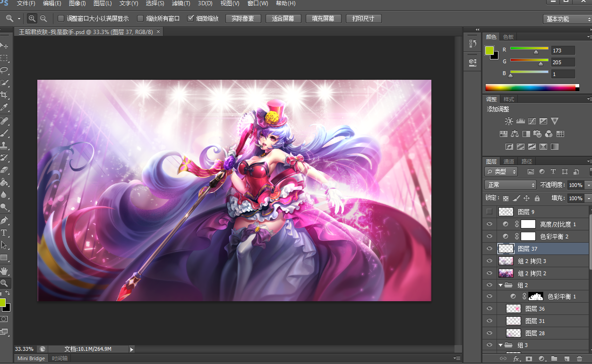Image resolution: width=592 pixels, height=364 pixels.
Task: Open the layer filter 类型 dropdown
Action: point(501,171)
